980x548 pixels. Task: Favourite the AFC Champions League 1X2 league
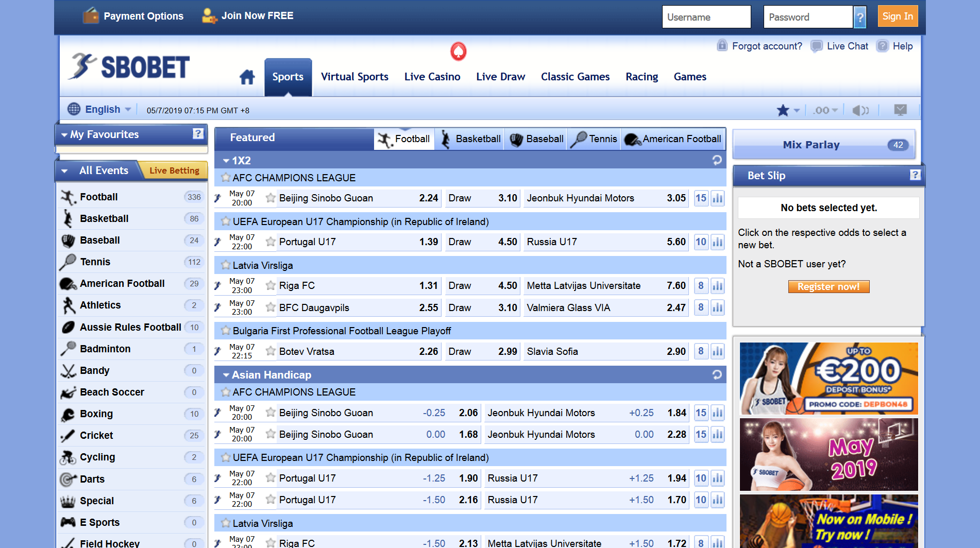[226, 178]
